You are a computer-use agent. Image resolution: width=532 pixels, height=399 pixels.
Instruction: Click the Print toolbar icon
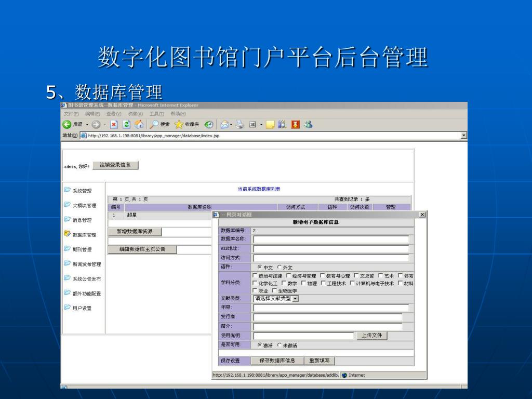240,125
